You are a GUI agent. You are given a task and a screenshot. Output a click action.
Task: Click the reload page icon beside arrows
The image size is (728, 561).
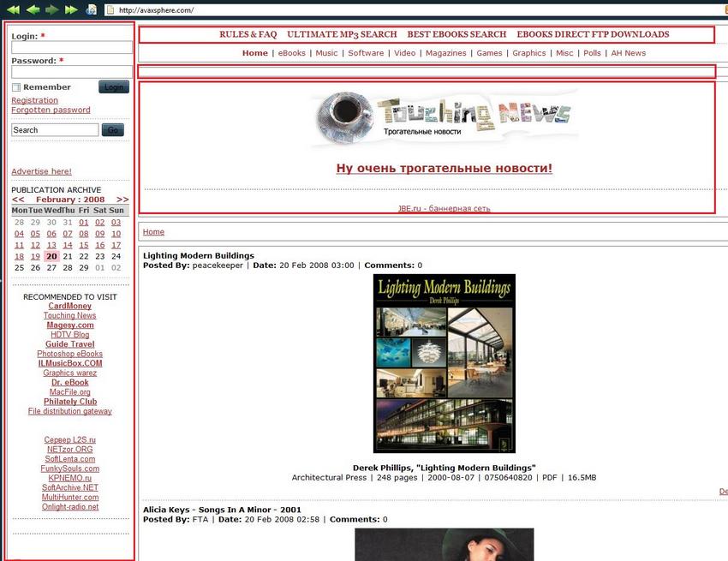92,9
